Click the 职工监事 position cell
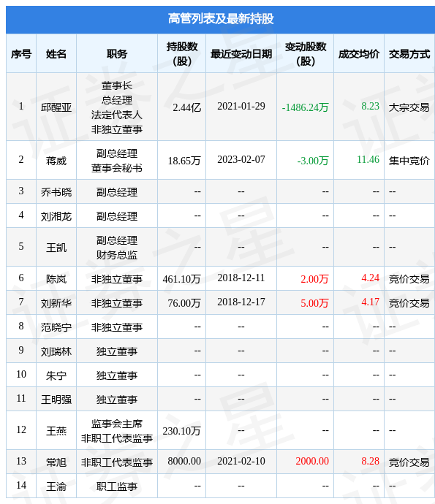The width and height of the screenshot is (435, 504). (x=117, y=486)
